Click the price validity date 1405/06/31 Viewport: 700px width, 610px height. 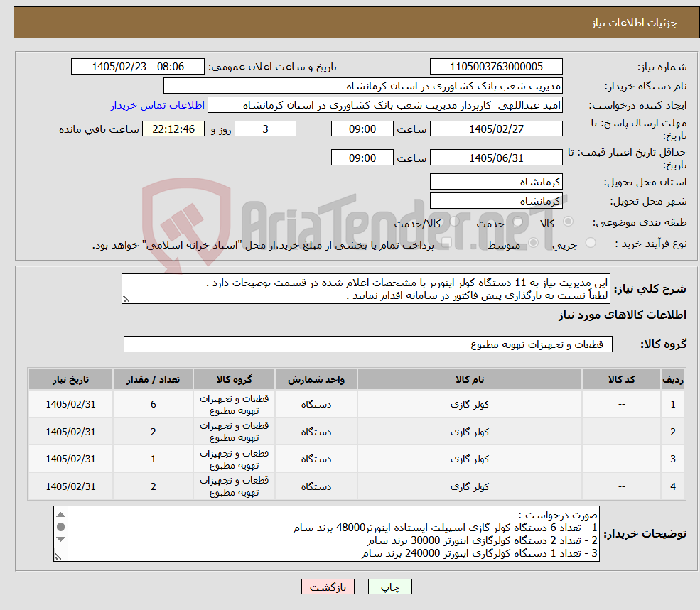(x=496, y=158)
